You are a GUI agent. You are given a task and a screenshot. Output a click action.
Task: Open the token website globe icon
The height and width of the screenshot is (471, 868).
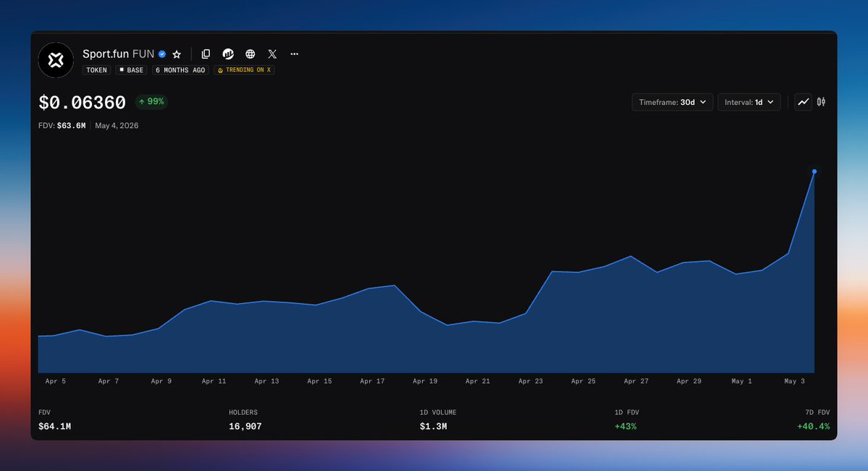250,54
